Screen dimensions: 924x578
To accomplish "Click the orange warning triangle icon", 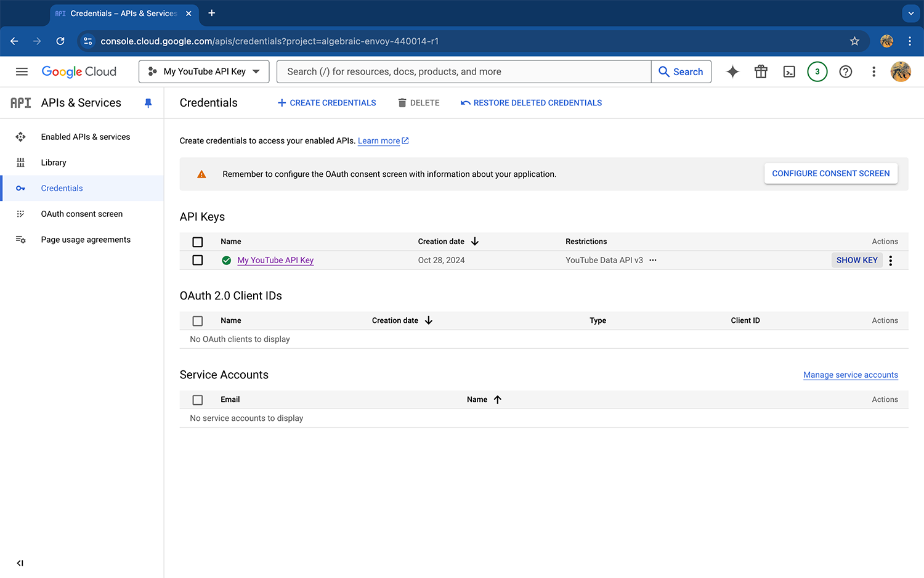I will tap(201, 174).
